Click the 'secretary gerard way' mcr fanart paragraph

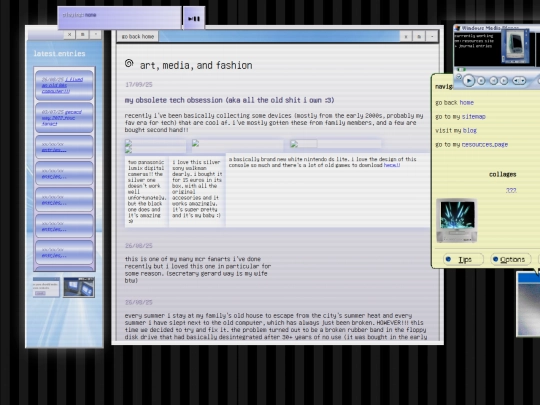pos(198,270)
